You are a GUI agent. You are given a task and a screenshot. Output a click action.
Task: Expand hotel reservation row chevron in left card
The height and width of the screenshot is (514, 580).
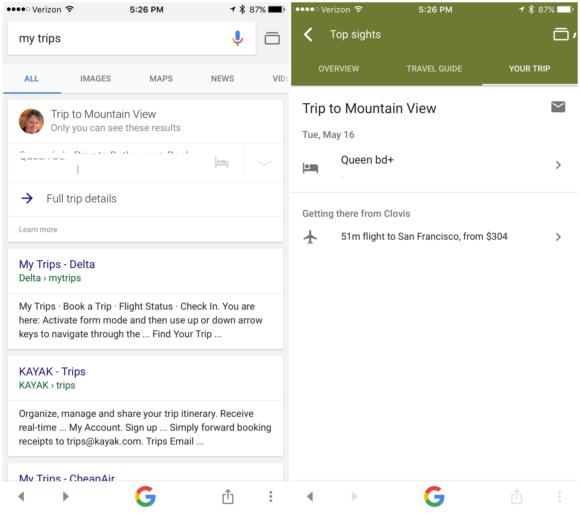[264, 163]
